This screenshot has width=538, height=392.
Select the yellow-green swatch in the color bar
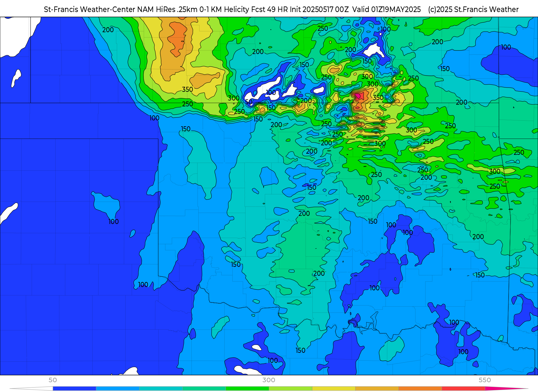[291, 389]
